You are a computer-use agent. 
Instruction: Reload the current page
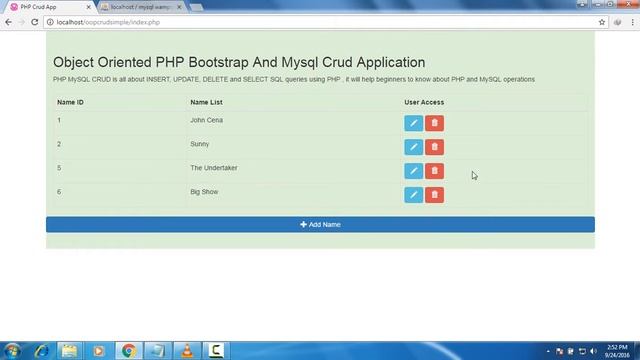pyautogui.click(x=35, y=22)
